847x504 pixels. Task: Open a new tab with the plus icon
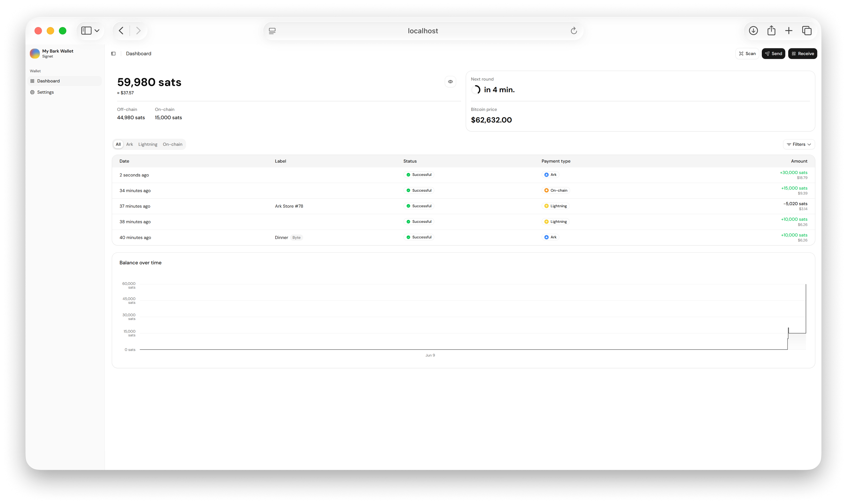pos(789,31)
